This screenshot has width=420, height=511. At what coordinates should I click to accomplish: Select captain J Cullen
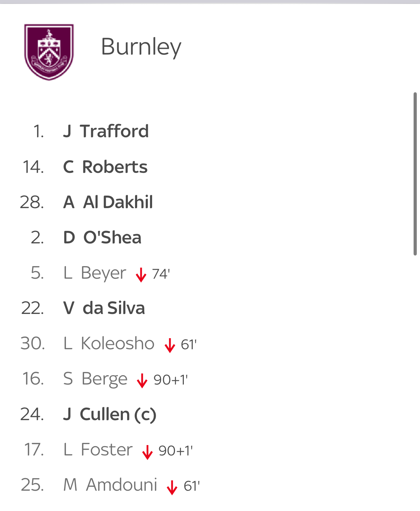pos(110,414)
